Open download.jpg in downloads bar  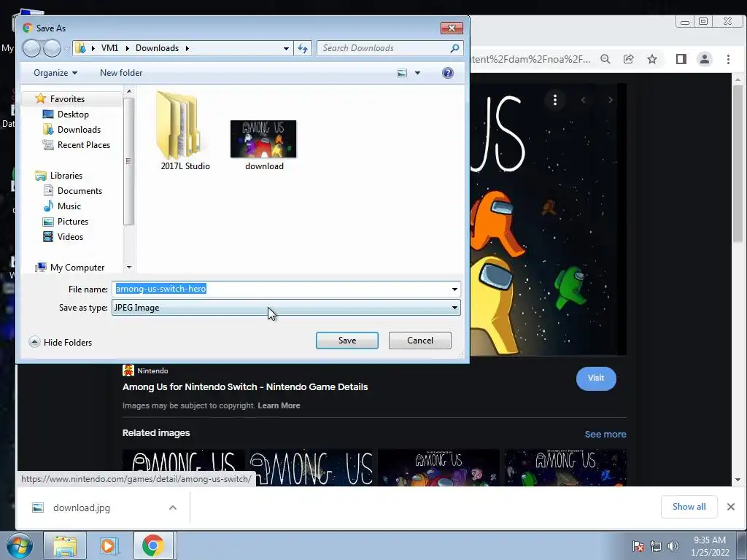(x=82, y=507)
